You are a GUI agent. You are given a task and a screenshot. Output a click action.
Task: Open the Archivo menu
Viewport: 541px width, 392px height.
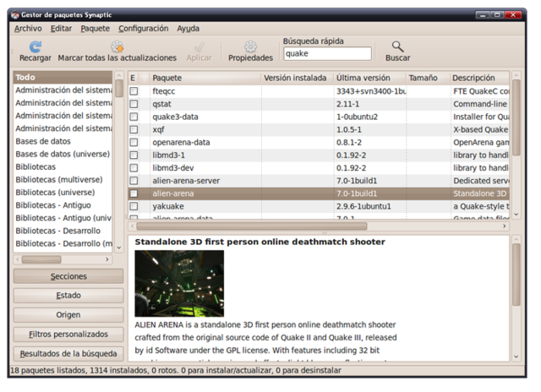(x=28, y=29)
